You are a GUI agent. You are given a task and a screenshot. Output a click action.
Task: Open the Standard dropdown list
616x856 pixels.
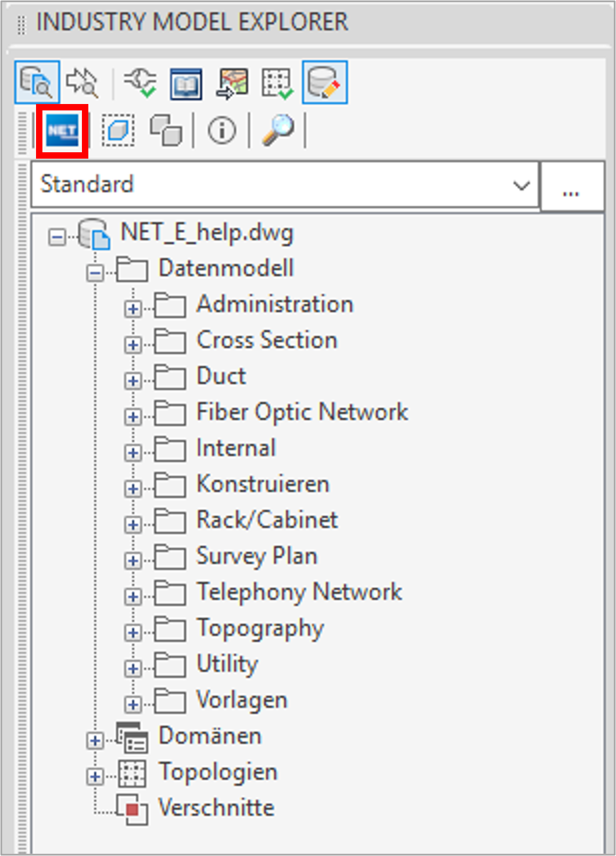coord(285,185)
